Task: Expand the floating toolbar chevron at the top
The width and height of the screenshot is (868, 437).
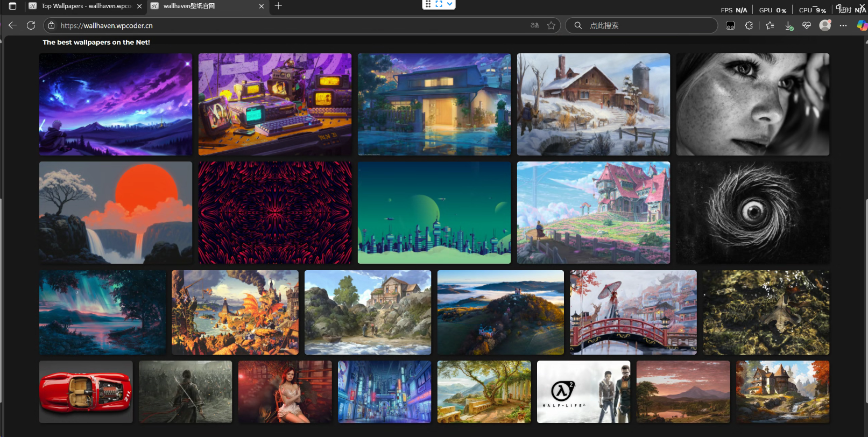Action: [x=450, y=4]
